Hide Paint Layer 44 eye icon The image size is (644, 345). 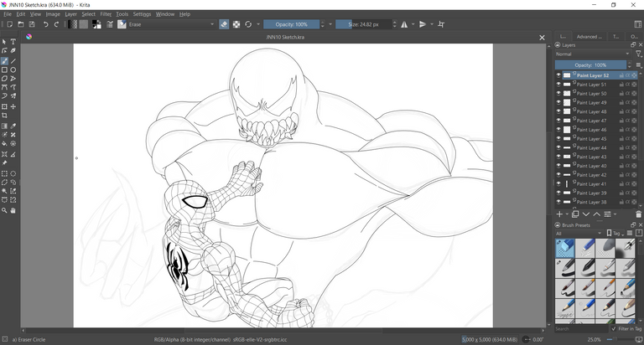tap(558, 147)
